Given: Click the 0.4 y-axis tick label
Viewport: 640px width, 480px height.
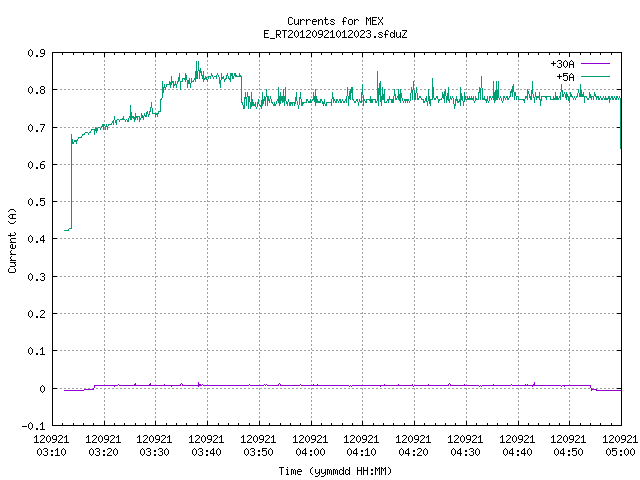Looking at the screenshot, I should click(x=36, y=239).
